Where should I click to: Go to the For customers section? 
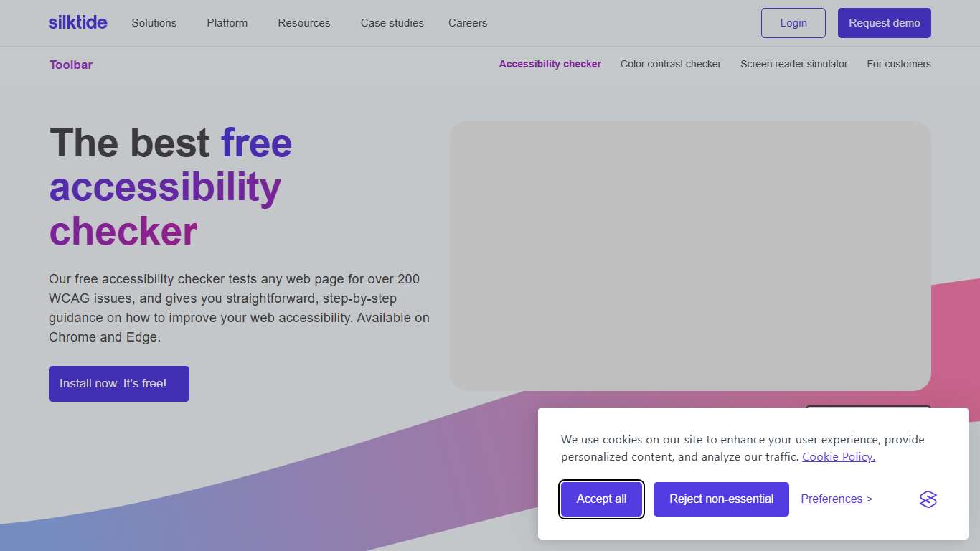(x=898, y=64)
